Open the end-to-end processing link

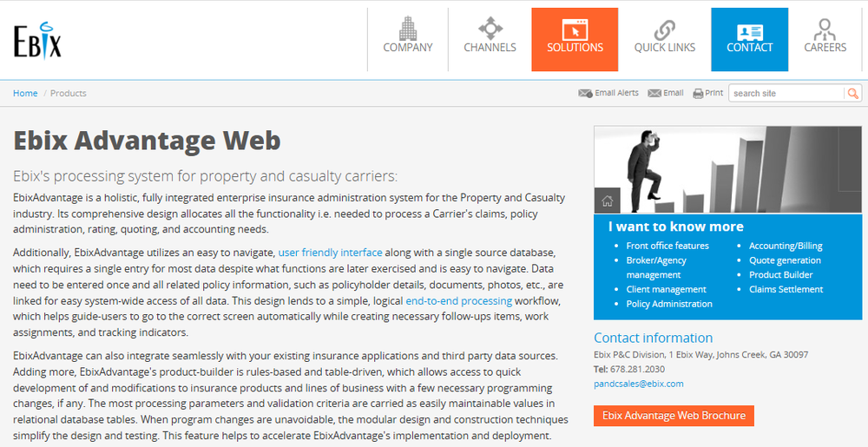tap(459, 301)
